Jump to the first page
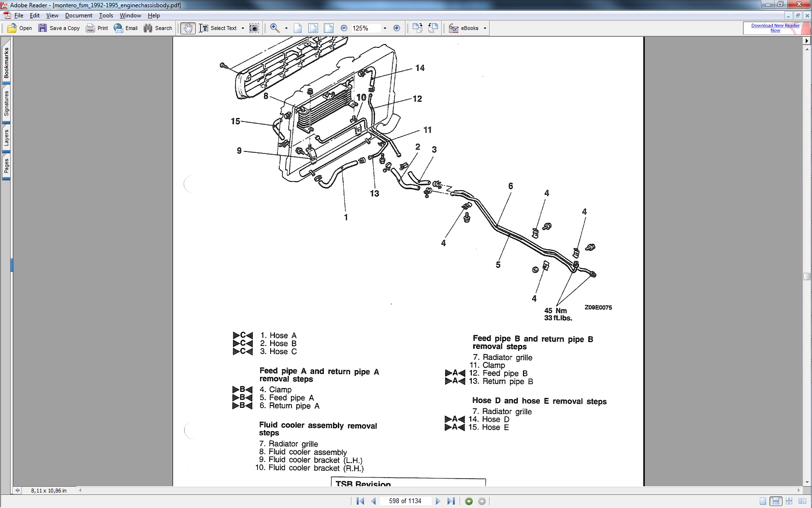Image resolution: width=812 pixels, height=508 pixels. pyautogui.click(x=361, y=501)
